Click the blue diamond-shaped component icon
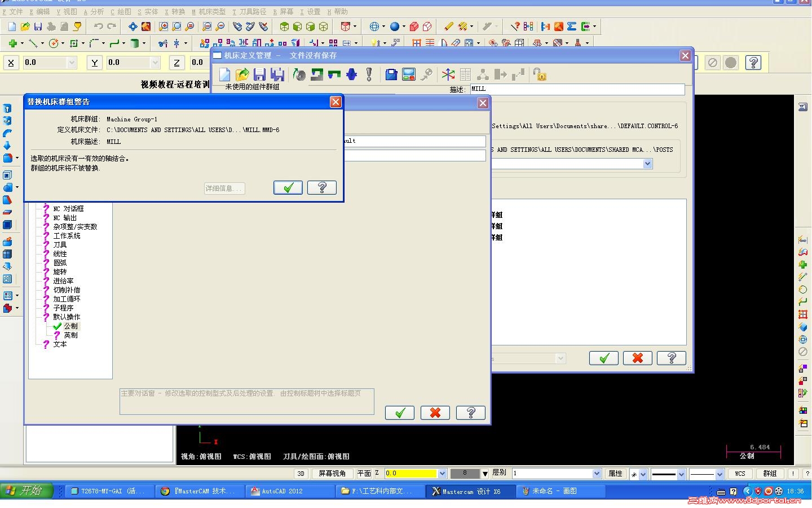This screenshot has width=812, height=508. [x=352, y=75]
